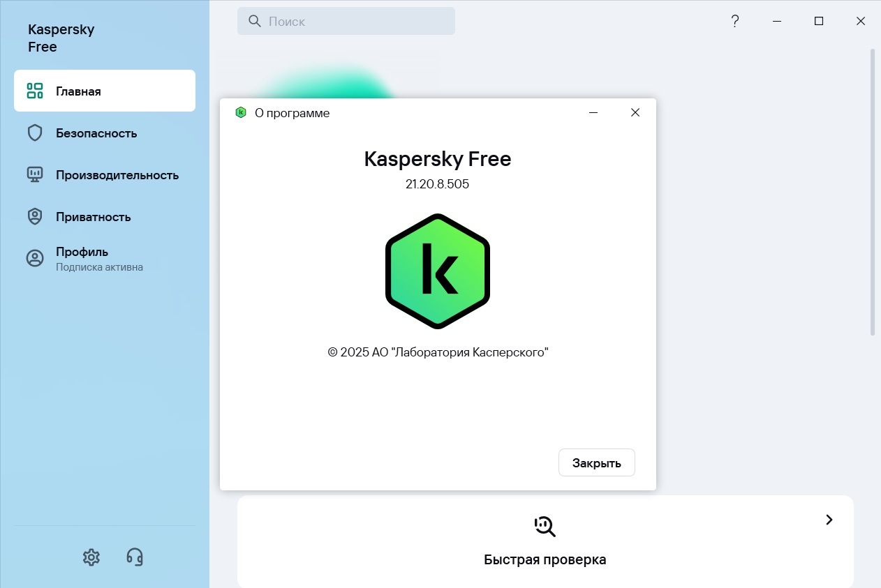Click the © 2025 АО "Лаборатория Касперского" text
Viewport: 881px width, 588px height.
[438, 352]
